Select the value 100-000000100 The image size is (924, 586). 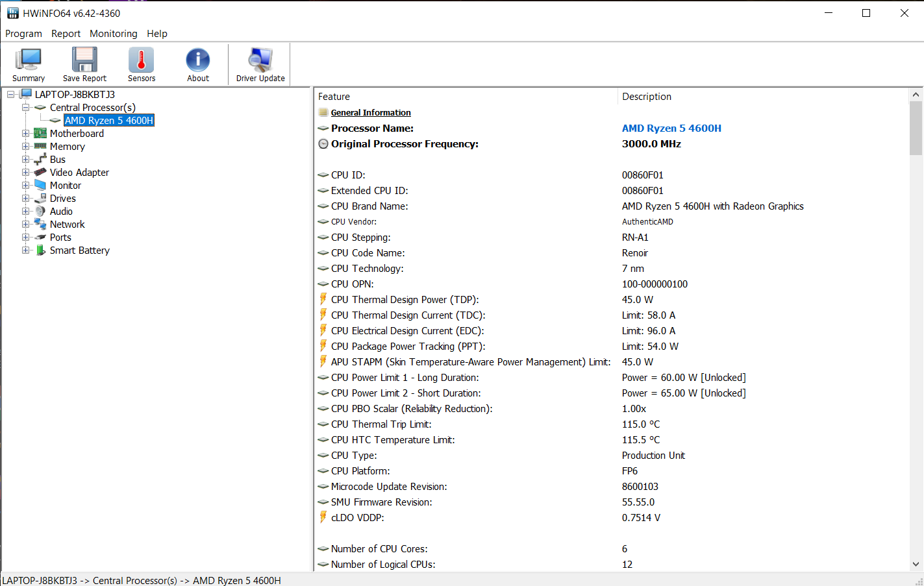tap(655, 284)
